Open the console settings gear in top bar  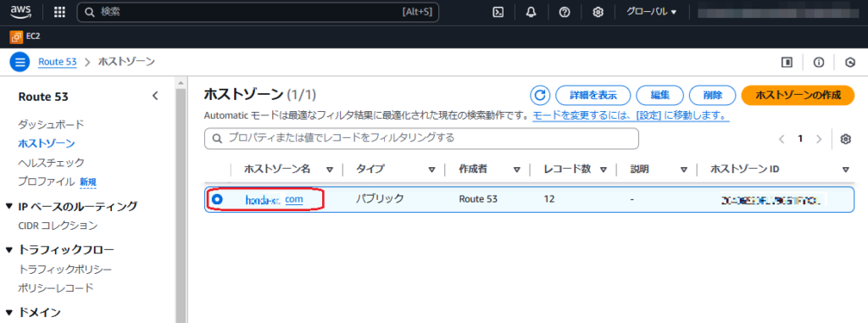point(598,12)
